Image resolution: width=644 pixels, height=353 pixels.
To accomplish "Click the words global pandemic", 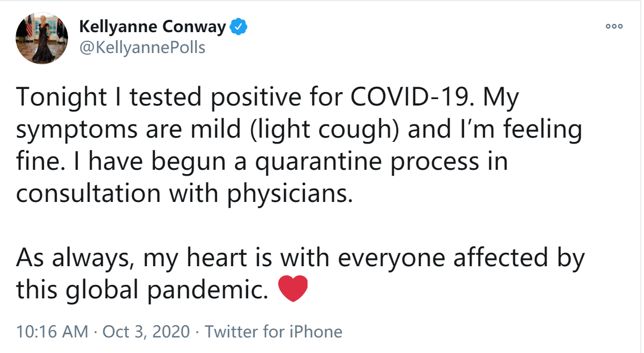I will pos(166,289).
